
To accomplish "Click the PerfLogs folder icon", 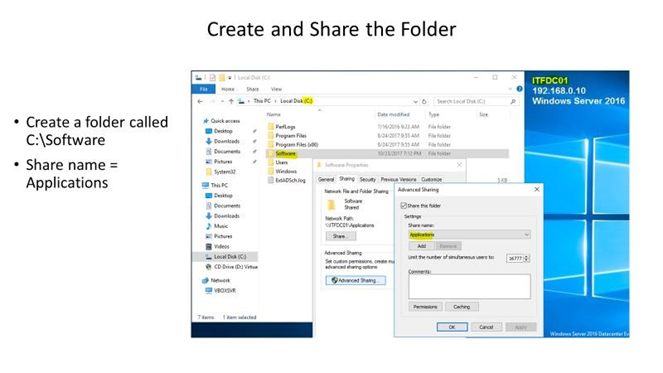I will [271, 126].
